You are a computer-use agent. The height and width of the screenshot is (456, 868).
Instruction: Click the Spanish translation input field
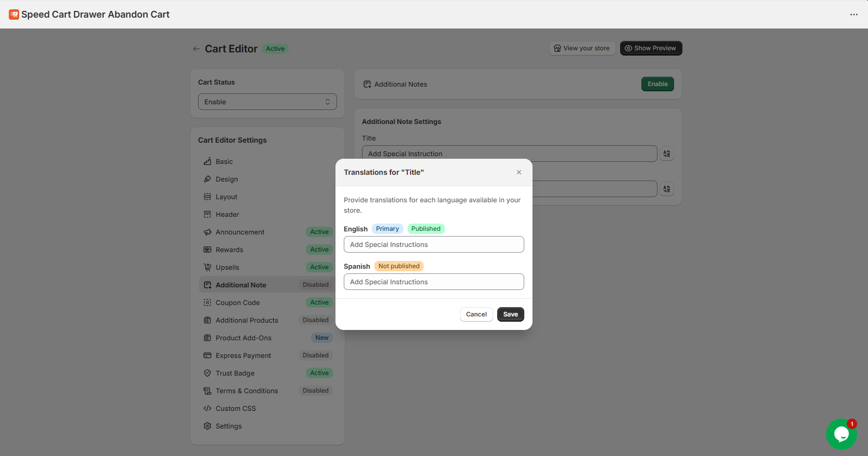coord(433,282)
